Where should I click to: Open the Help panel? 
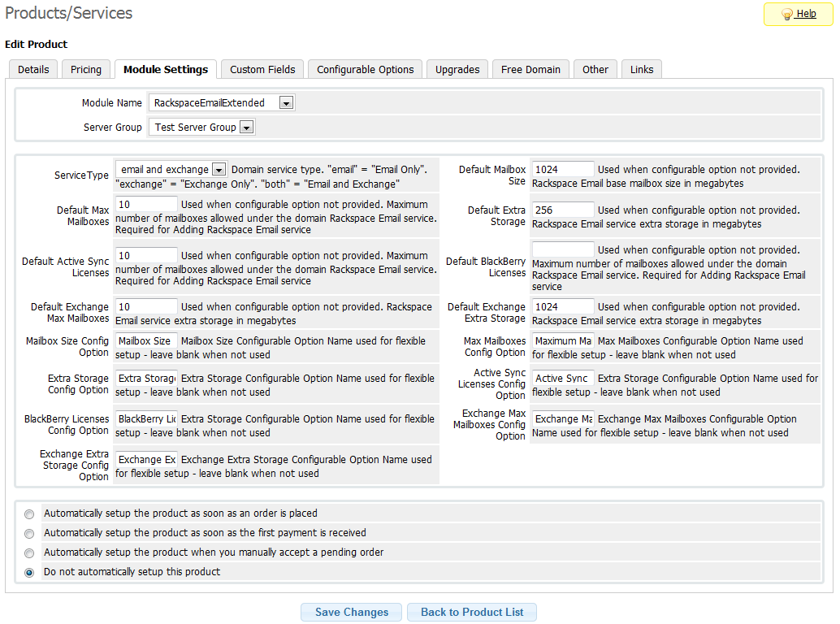tap(797, 14)
